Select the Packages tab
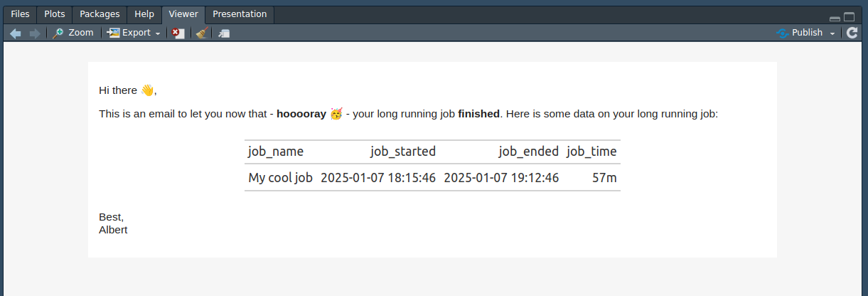 click(100, 14)
